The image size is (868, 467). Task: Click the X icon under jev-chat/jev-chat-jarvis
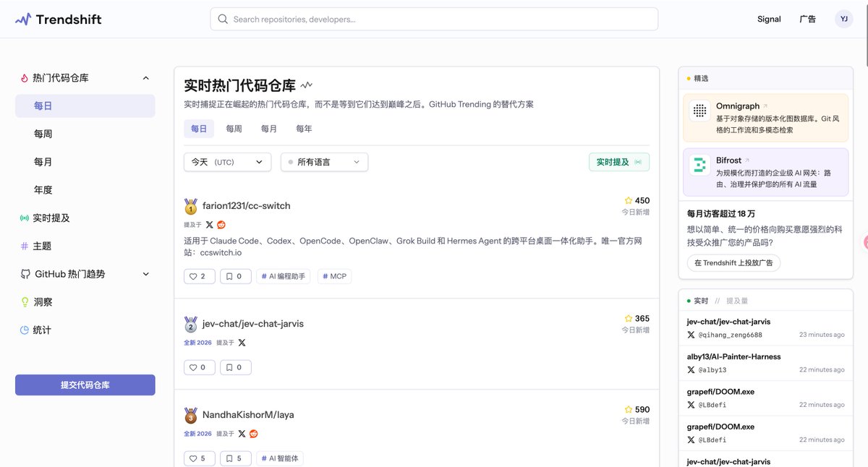click(242, 343)
